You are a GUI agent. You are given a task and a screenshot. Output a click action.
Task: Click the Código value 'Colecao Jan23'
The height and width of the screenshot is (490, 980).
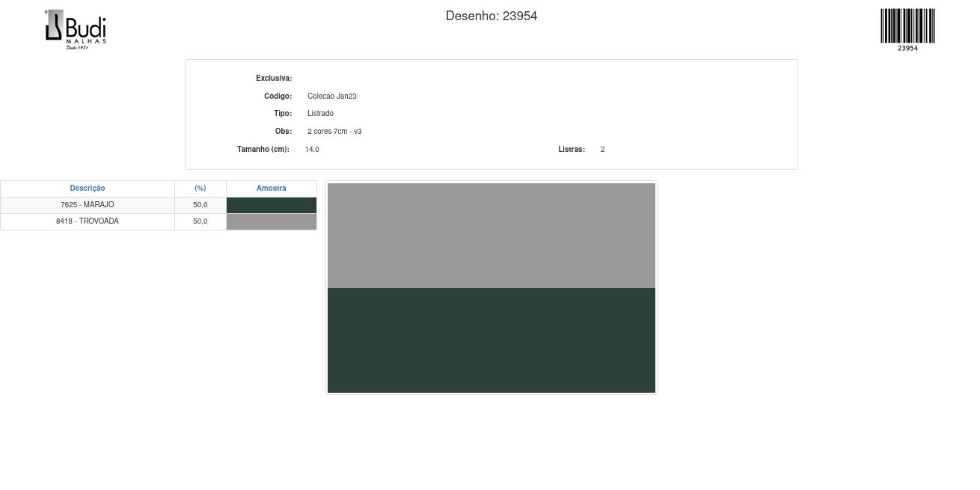[x=331, y=97]
